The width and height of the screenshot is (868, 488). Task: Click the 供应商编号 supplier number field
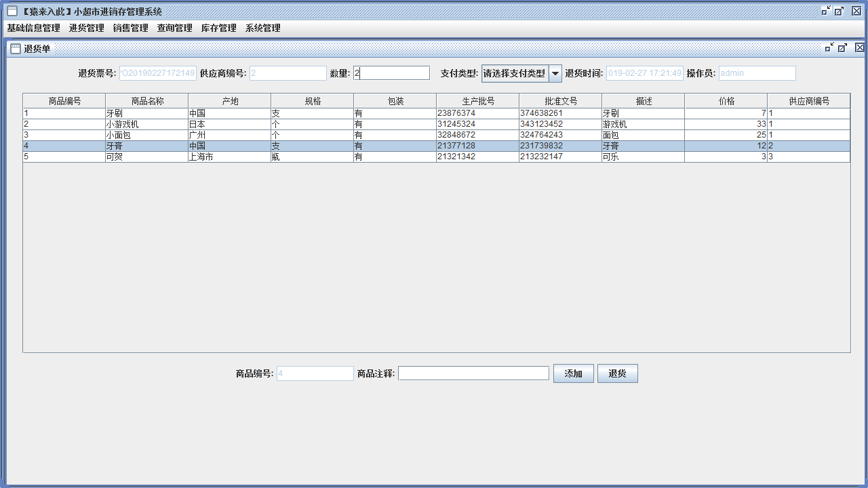tap(288, 73)
